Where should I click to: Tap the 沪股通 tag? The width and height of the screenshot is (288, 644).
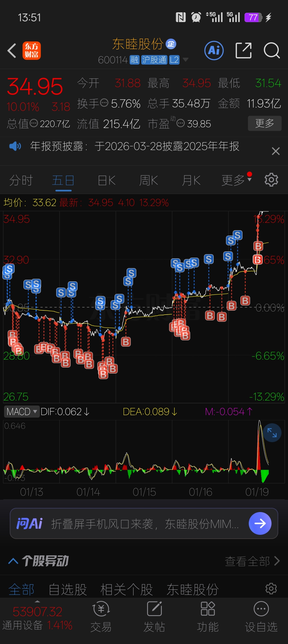point(154,60)
